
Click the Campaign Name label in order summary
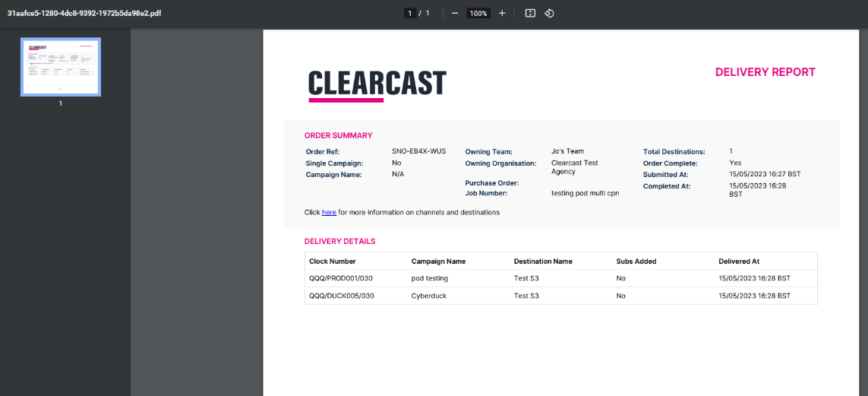(333, 175)
